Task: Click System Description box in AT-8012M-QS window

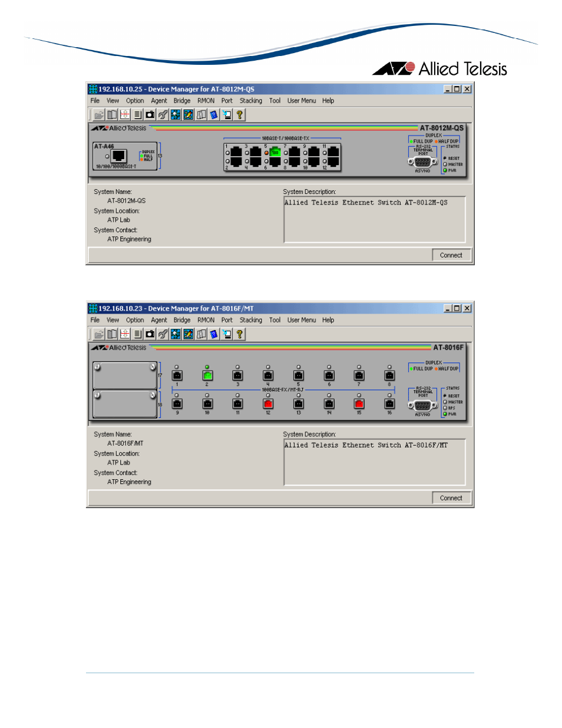Action: pos(375,219)
